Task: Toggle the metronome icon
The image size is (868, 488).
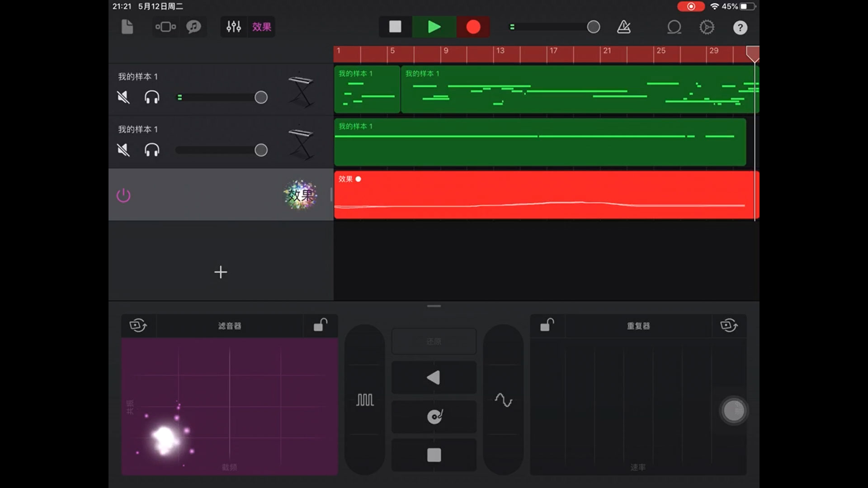Action: [624, 27]
